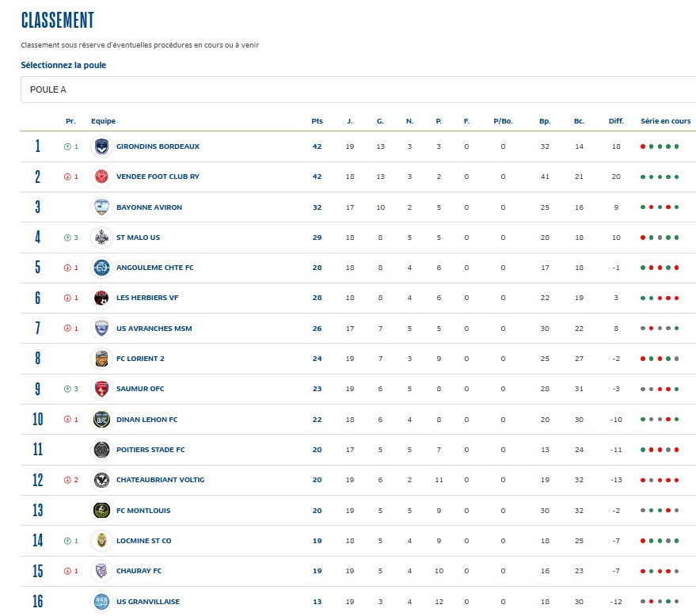Image resolution: width=696 pixels, height=616 pixels.
Task: Click the US Granvillaise club logo
Action: pos(101,602)
